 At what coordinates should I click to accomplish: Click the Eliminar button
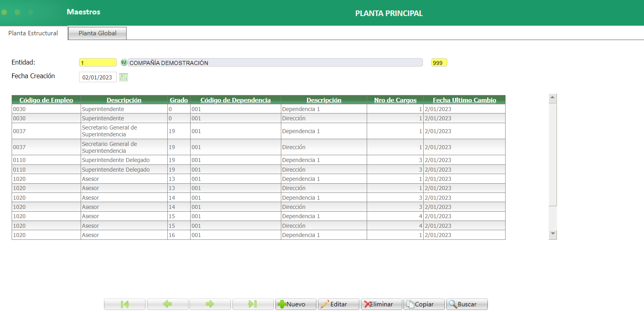(381, 304)
